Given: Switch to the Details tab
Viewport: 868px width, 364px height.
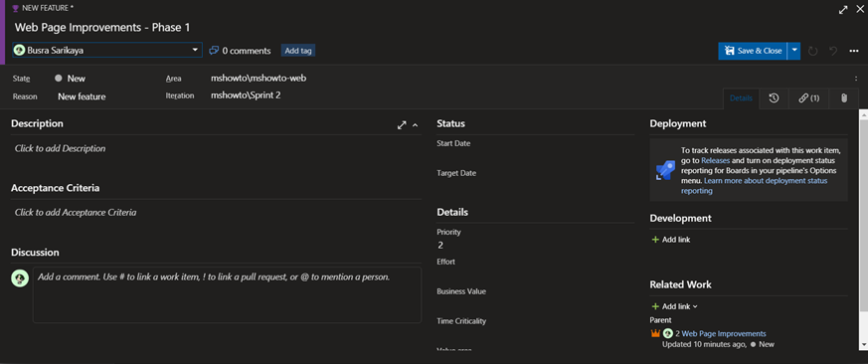Looking at the screenshot, I should tap(741, 98).
